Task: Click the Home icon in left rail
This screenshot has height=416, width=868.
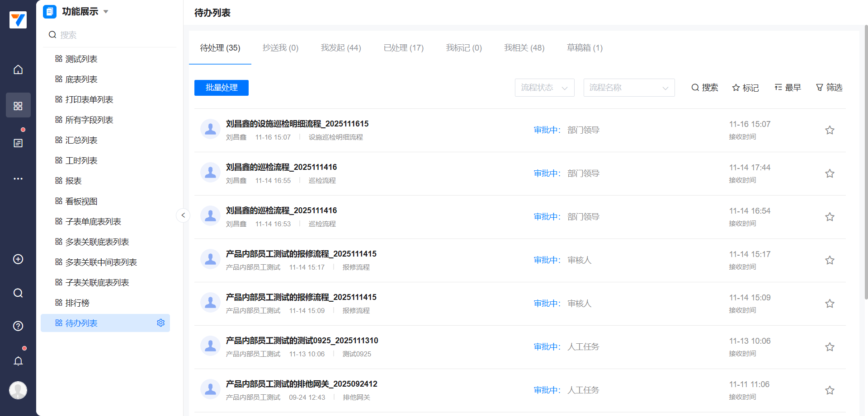Action: [x=18, y=70]
